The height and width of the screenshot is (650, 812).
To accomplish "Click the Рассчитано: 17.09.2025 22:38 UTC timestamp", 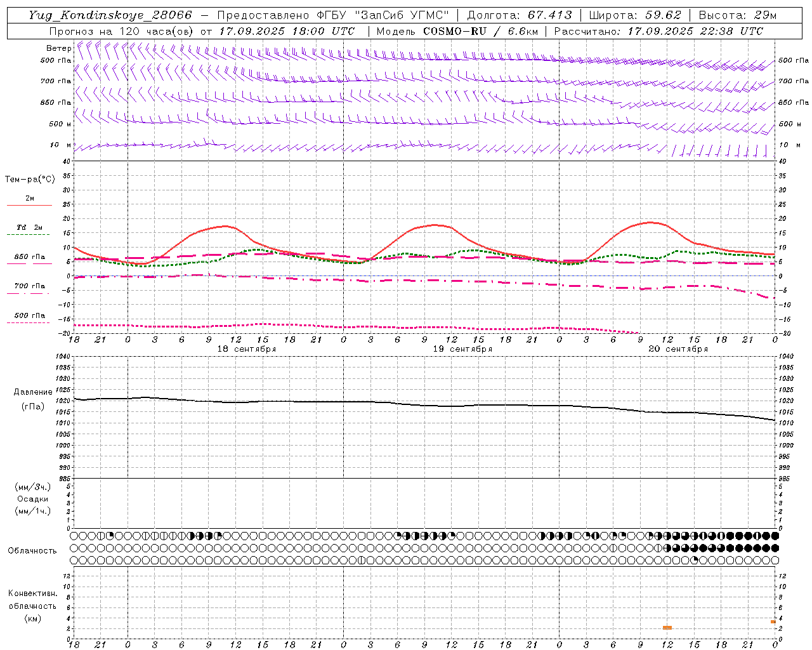I will pos(658,31).
